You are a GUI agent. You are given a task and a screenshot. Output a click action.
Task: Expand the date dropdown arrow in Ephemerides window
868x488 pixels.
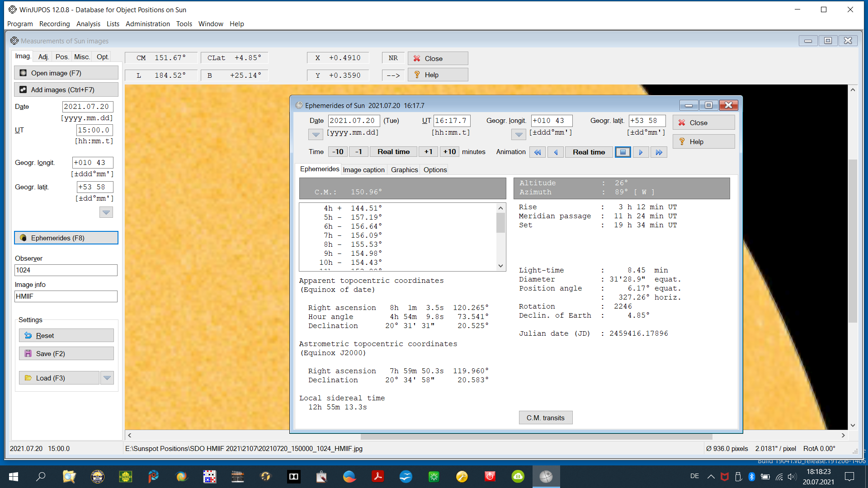point(315,134)
